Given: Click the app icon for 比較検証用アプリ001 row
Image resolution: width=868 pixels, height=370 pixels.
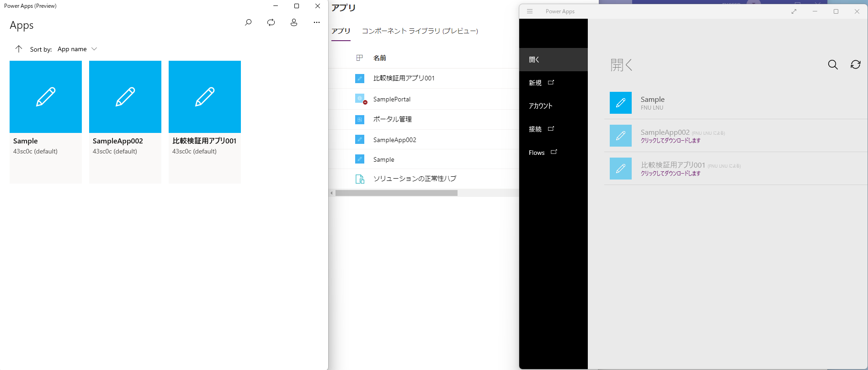Looking at the screenshot, I should pyautogui.click(x=360, y=79).
